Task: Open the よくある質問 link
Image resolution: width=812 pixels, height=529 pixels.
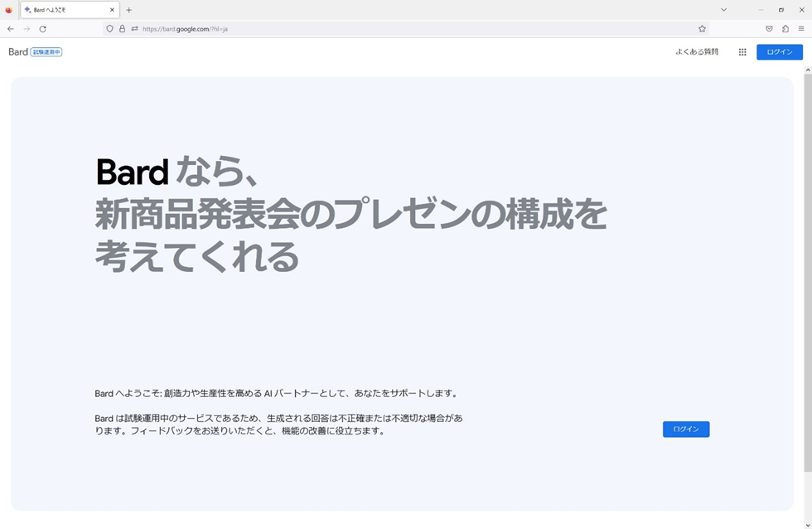Action: coord(697,51)
